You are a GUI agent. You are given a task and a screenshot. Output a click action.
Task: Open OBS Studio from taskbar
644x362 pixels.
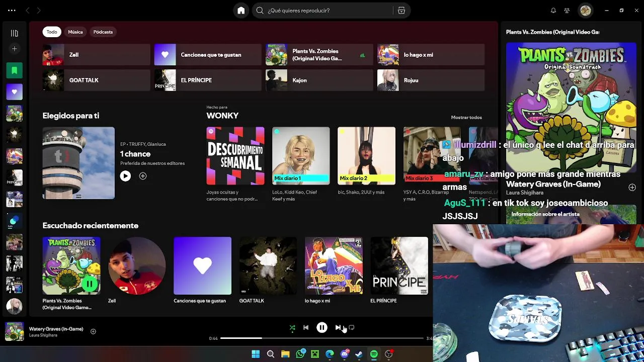(x=388, y=354)
